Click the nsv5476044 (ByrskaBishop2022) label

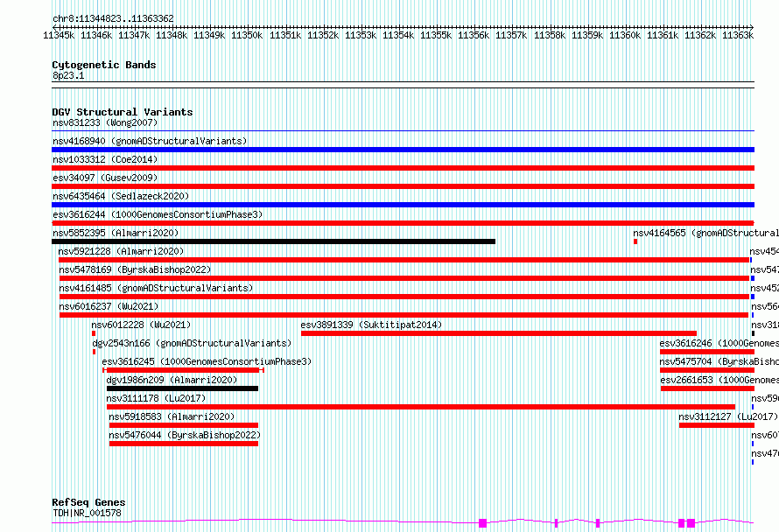click(185, 435)
